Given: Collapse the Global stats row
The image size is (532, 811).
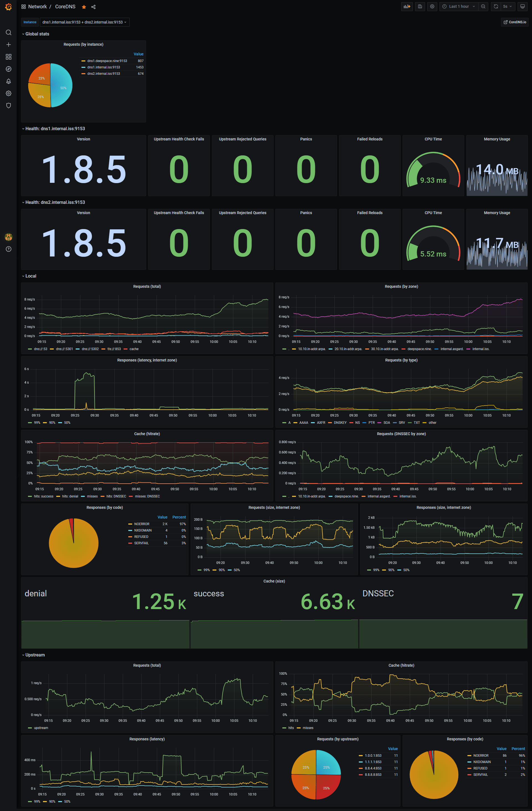Looking at the screenshot, I should 37,34.
